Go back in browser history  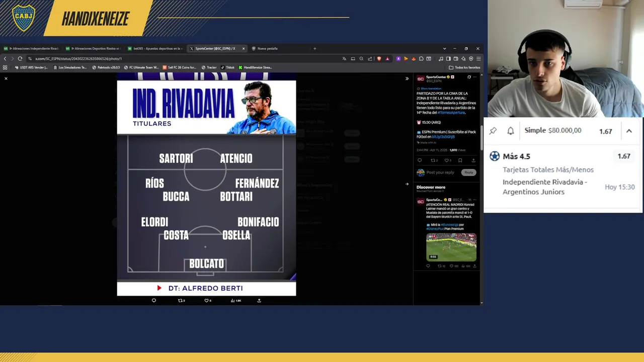coord(5,59)
